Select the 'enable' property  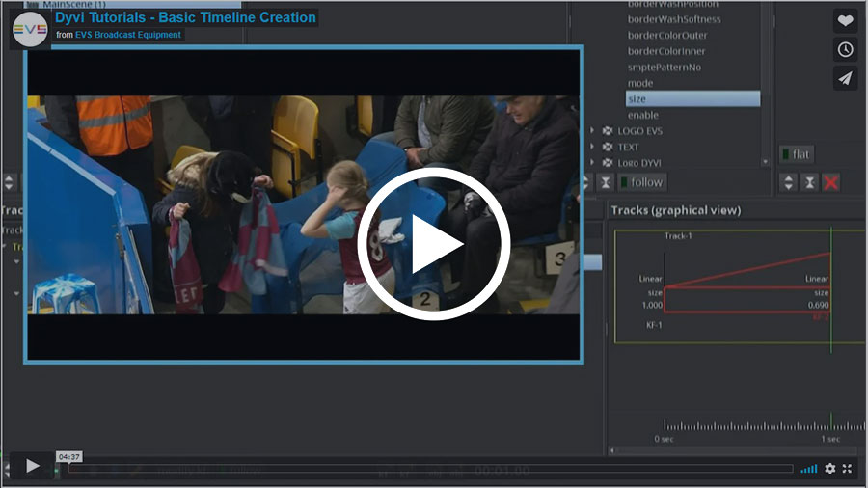642,115
